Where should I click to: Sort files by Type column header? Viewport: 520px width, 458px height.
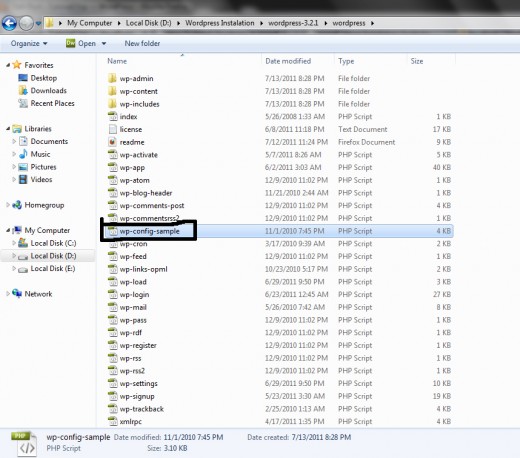click(x=346, y=61)
